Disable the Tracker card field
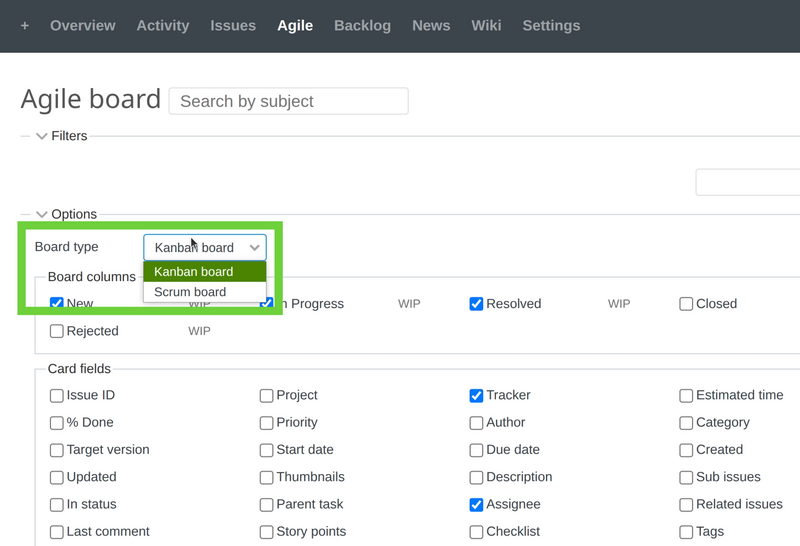 point(477,396)
